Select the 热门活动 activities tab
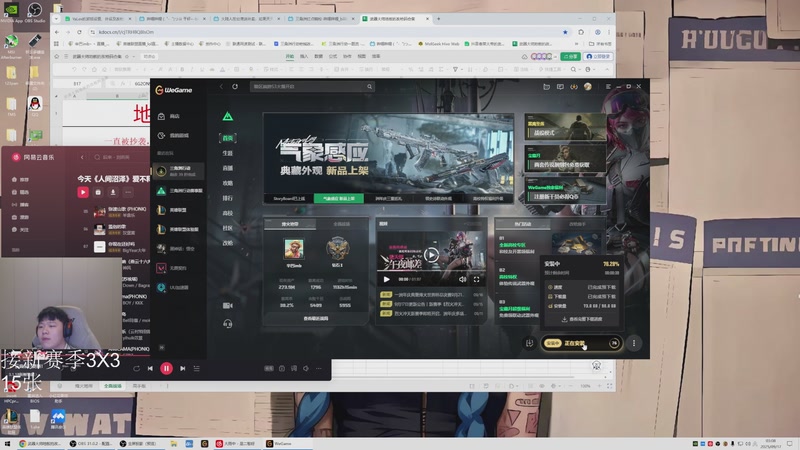 [522, 224]
